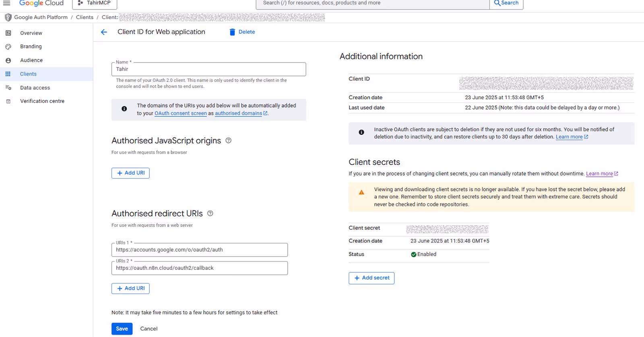Viewport: 644px width, 337px height.
Task: Edit the URIs 2 redirect field
Action: (x=200, y=268)
